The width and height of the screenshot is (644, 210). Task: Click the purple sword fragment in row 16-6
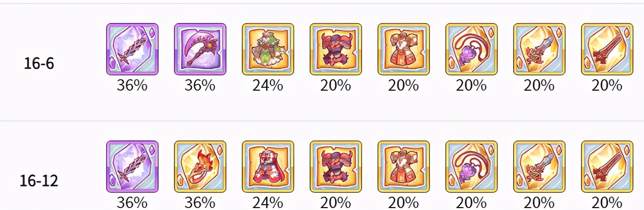click(132, 49)
